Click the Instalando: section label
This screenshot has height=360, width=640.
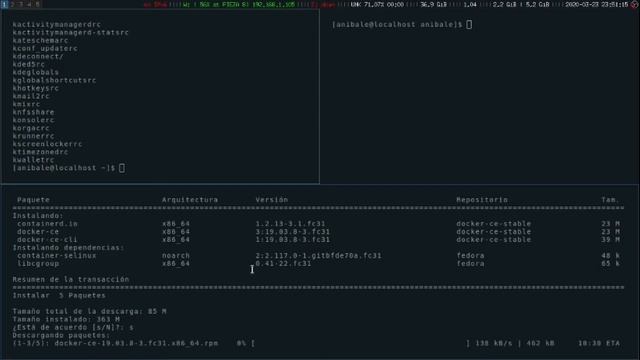coord(38,216)
